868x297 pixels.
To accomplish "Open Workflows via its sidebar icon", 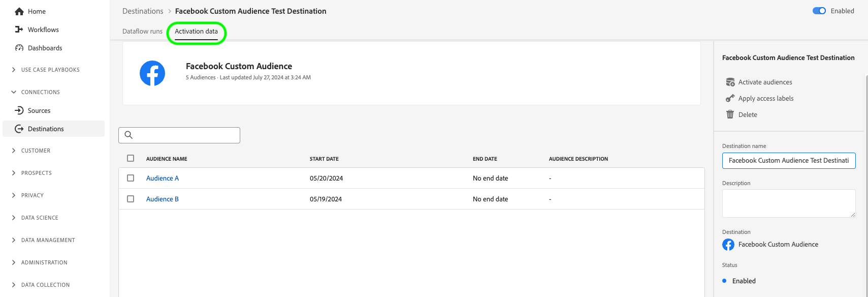I will click(19, 29).
